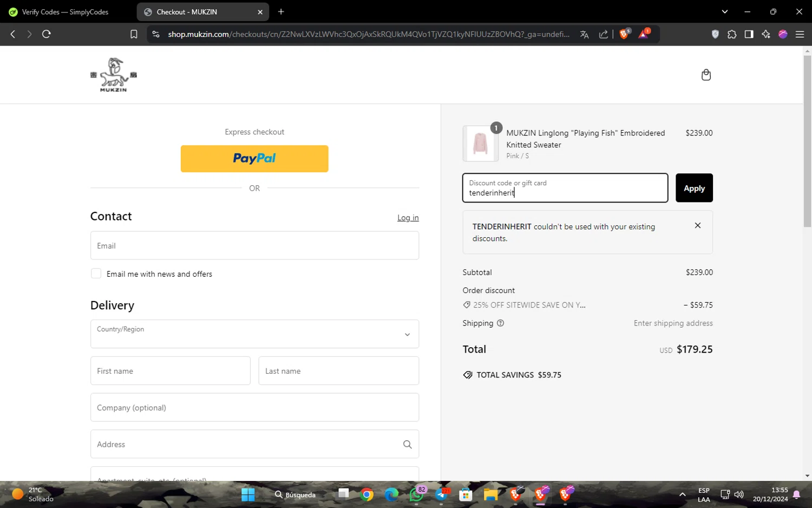Click the page vertical scrollbar
Viewport: 812px width, 508px height.
[x=807, y=141]
